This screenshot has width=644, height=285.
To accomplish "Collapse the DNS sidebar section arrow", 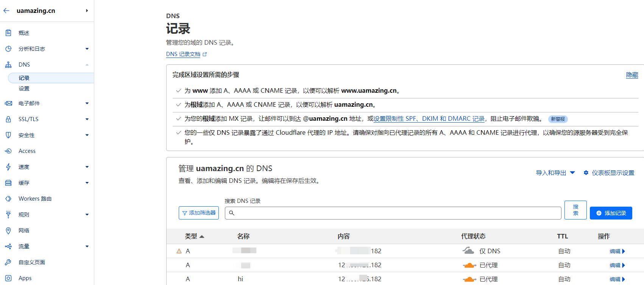I will pyautogui.click(x=87, y=65).
